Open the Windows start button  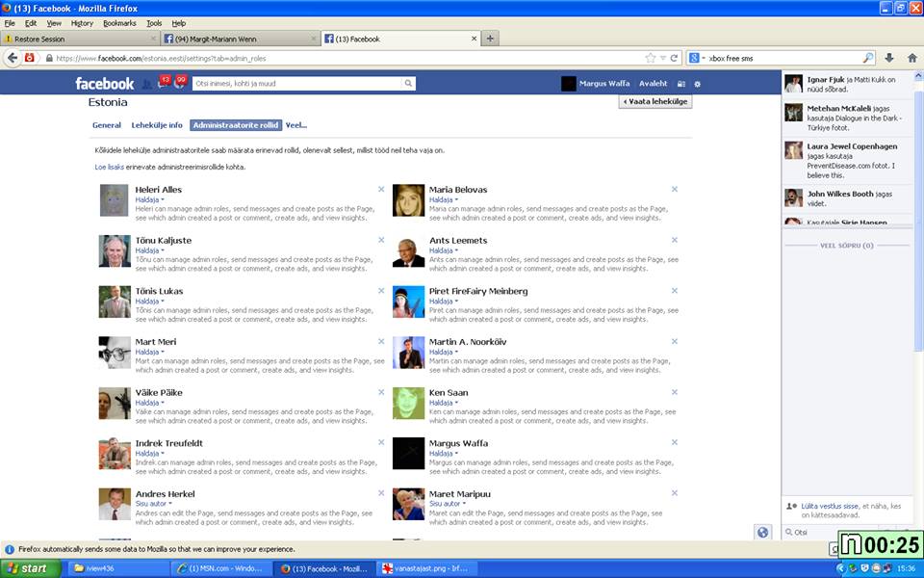[31, 568]
